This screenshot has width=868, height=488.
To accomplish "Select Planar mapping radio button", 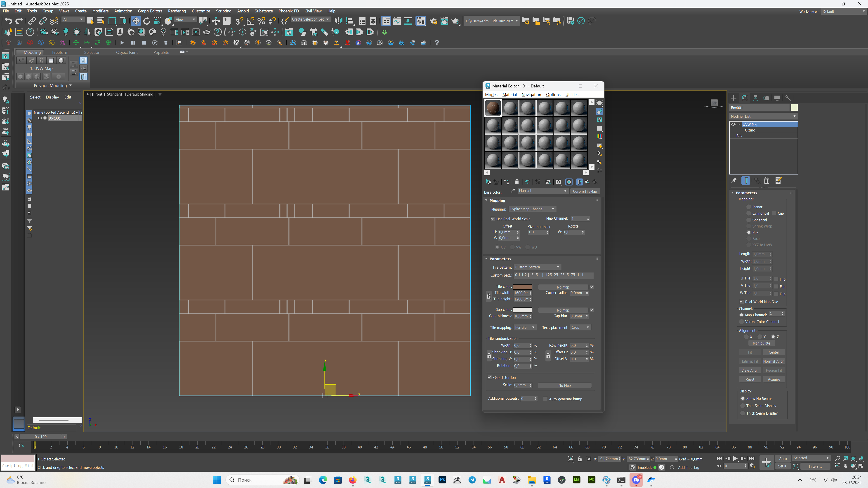I will tap(749, 207).
